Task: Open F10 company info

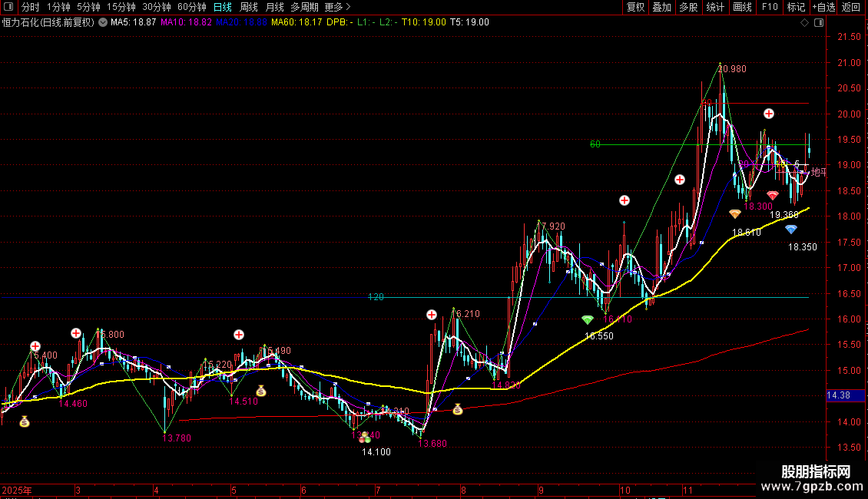Action: [x=770, y=7]
